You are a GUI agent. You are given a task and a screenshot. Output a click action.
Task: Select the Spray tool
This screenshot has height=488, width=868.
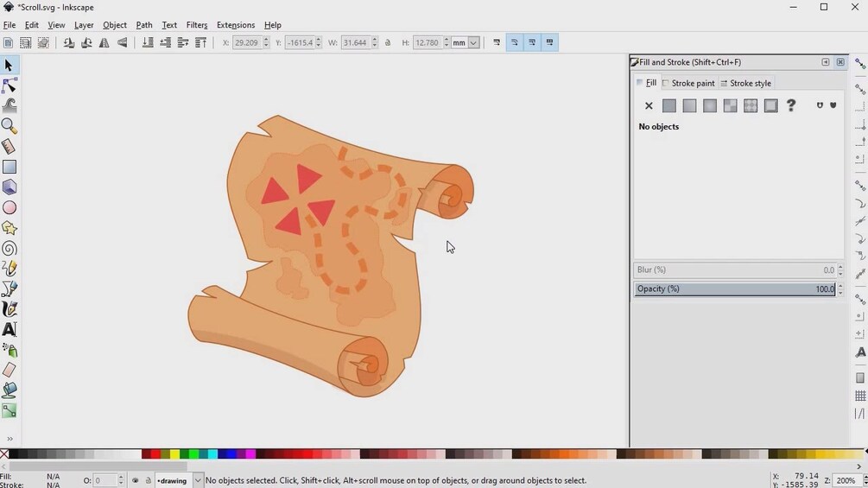tap(9, 350)
